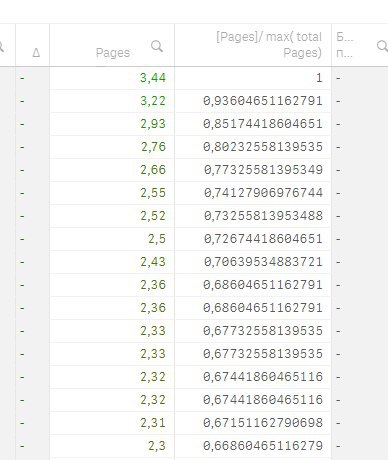Select the Pages value 2,93

(153, 124)
